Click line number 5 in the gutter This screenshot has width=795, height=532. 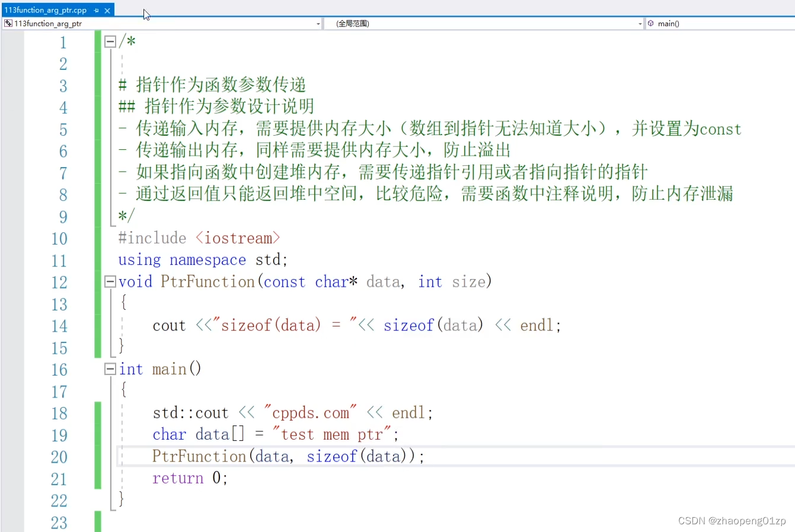[63, 130]
